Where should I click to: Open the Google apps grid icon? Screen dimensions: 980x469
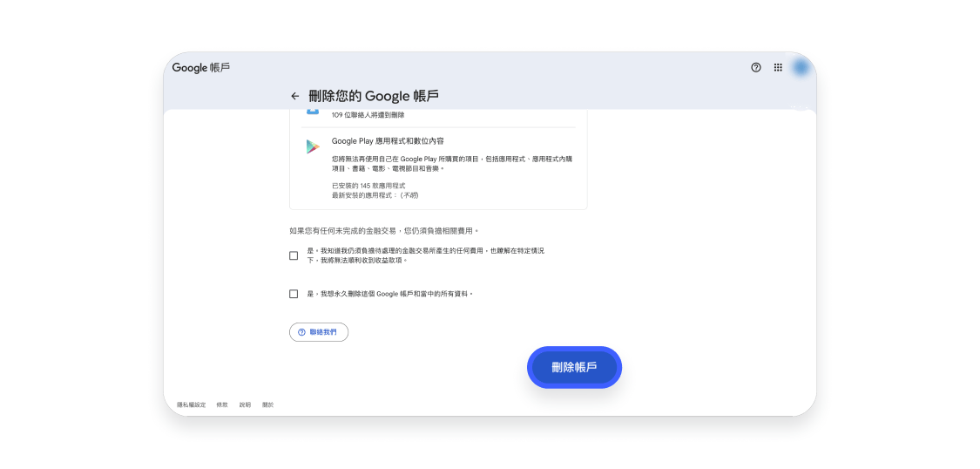778,67
